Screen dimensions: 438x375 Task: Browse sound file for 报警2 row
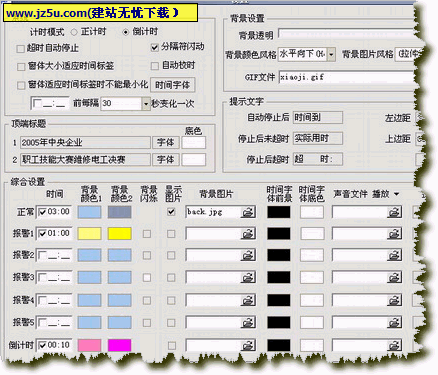[394, 256]
